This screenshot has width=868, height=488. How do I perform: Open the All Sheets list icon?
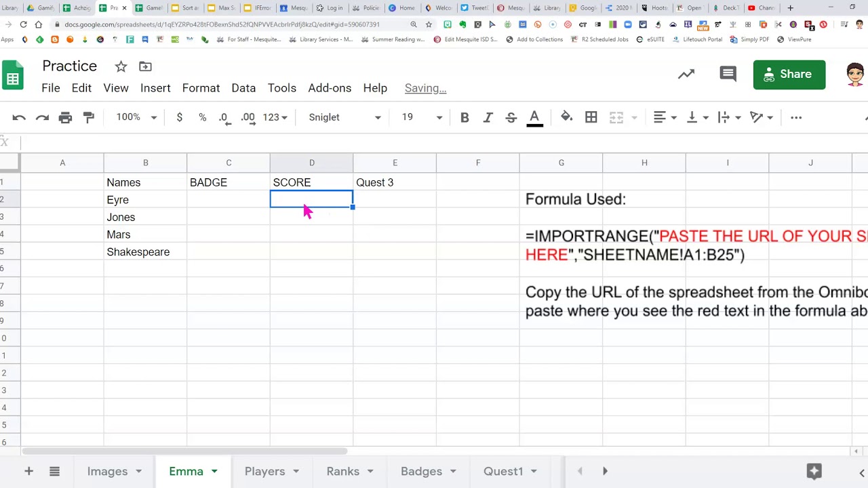pyautogui.click(x=54, y=471)
